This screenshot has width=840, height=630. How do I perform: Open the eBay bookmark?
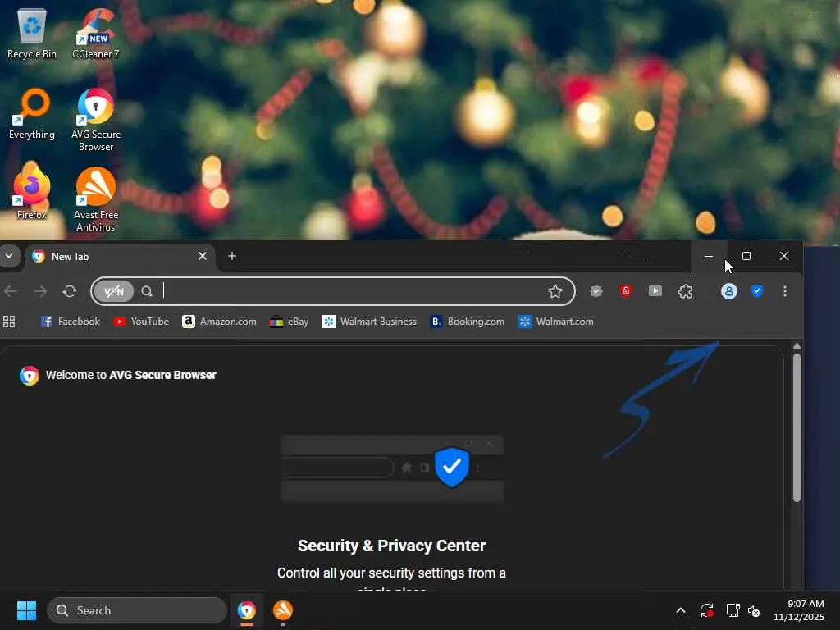290,322
